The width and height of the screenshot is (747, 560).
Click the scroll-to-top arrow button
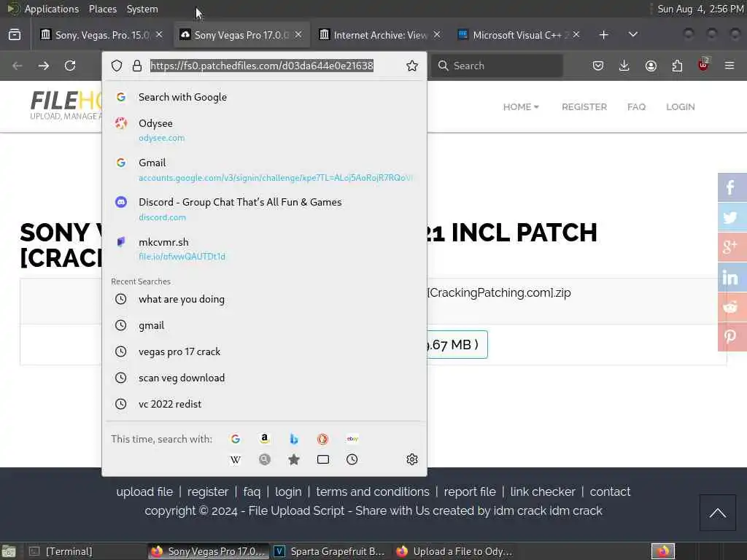click(x=718, y=513)
